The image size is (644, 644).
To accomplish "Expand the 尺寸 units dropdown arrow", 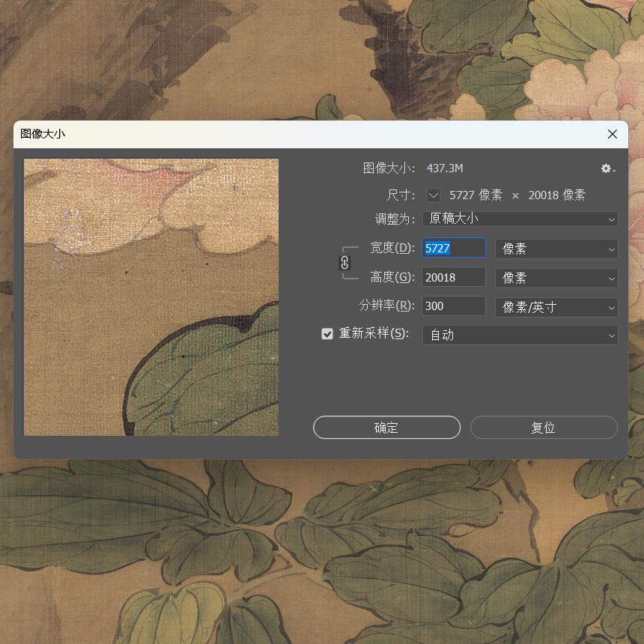I will tap(434, 195).
